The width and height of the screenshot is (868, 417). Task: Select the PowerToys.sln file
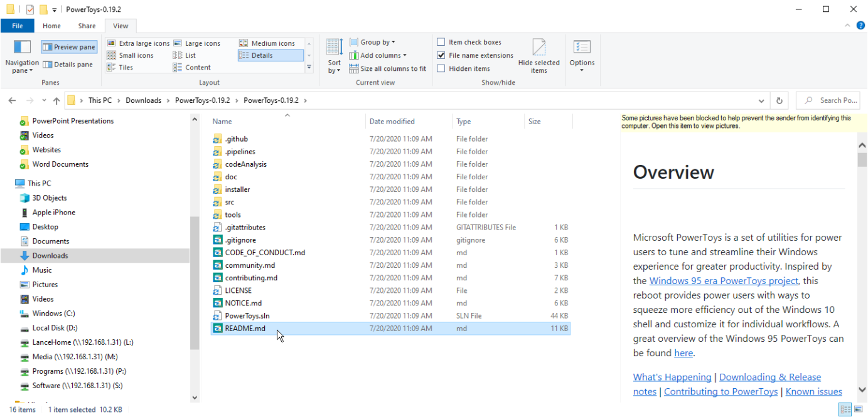pyautogui.click(x=390, y=315)
